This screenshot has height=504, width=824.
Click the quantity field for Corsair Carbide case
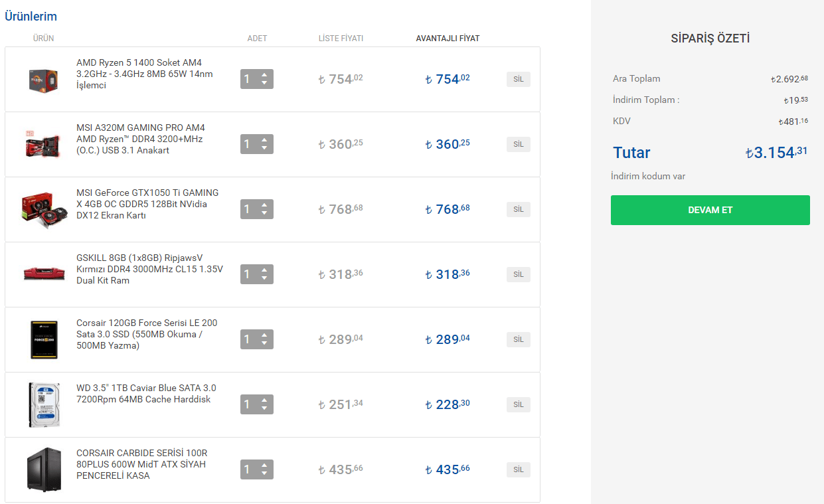tap(248, 469)
